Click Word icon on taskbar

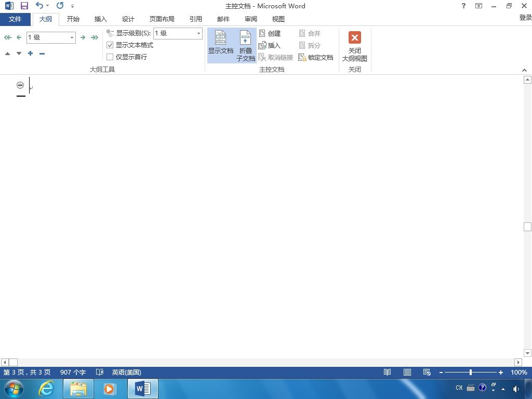[x=143, y=389]
